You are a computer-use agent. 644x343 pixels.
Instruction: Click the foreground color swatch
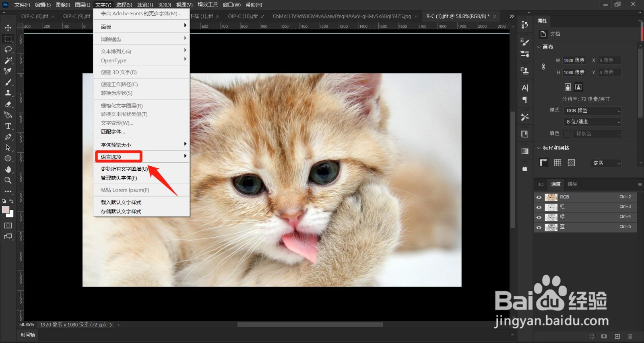coord(6,210)
